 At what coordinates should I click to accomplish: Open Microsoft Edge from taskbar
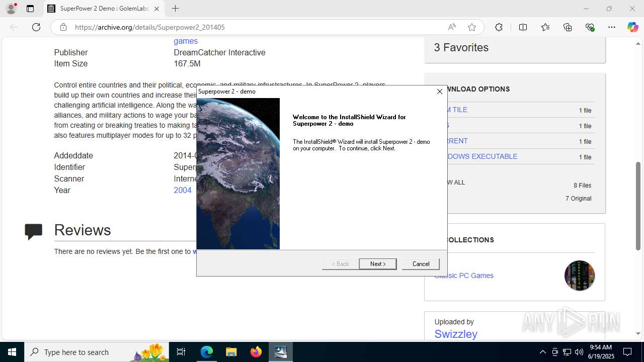[x=207, y=352]
